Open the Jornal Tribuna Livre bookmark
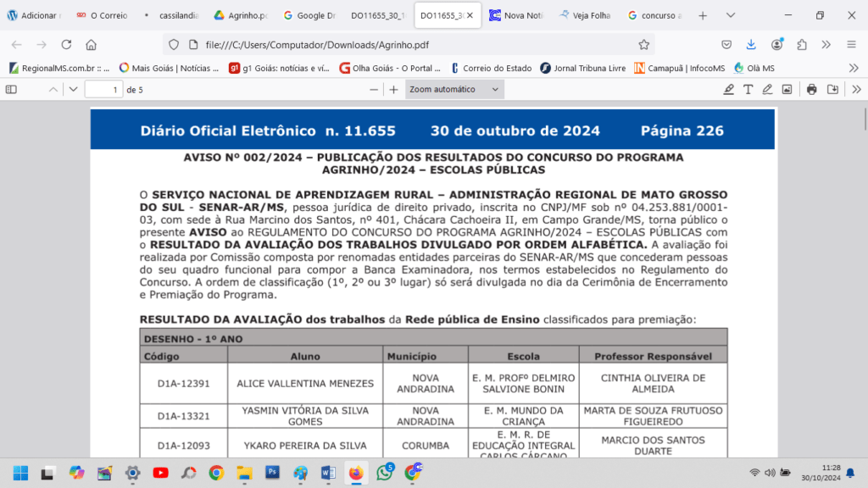Image resolution: width=868 pixels, height=488 pixels. tap(583, 68)
